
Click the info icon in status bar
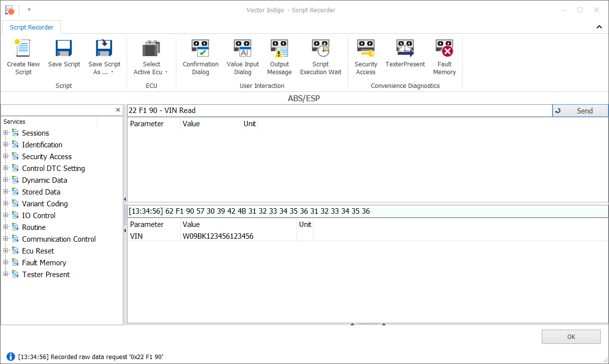(x=11, y=357)
